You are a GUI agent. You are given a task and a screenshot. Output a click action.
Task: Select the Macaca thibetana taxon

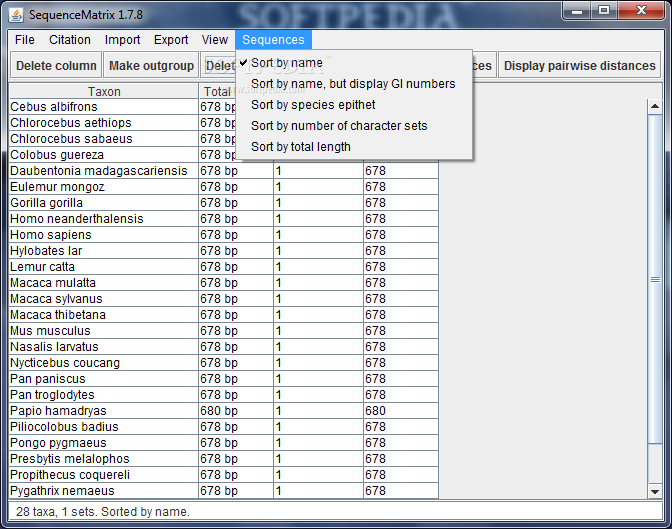click(103, 315)
